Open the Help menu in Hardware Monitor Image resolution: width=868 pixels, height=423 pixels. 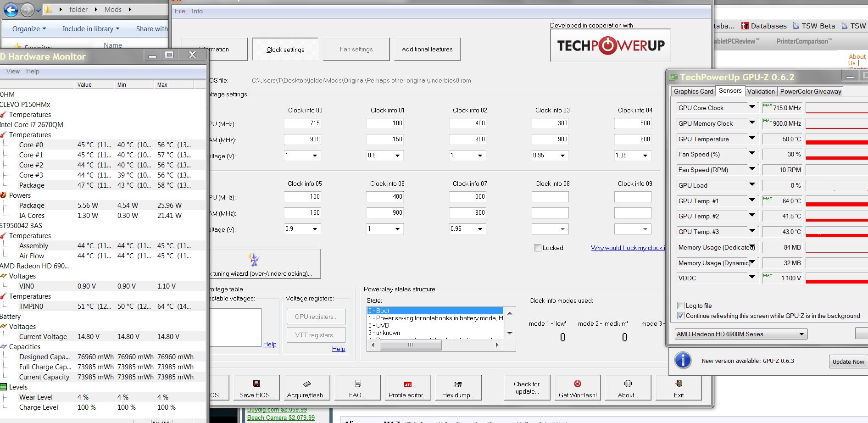33,71
